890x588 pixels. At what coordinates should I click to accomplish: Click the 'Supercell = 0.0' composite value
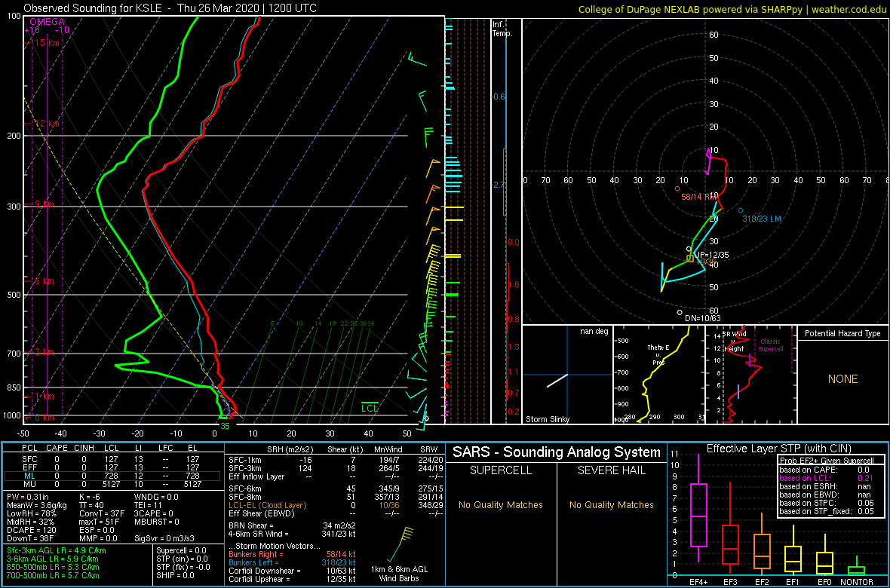181,550
